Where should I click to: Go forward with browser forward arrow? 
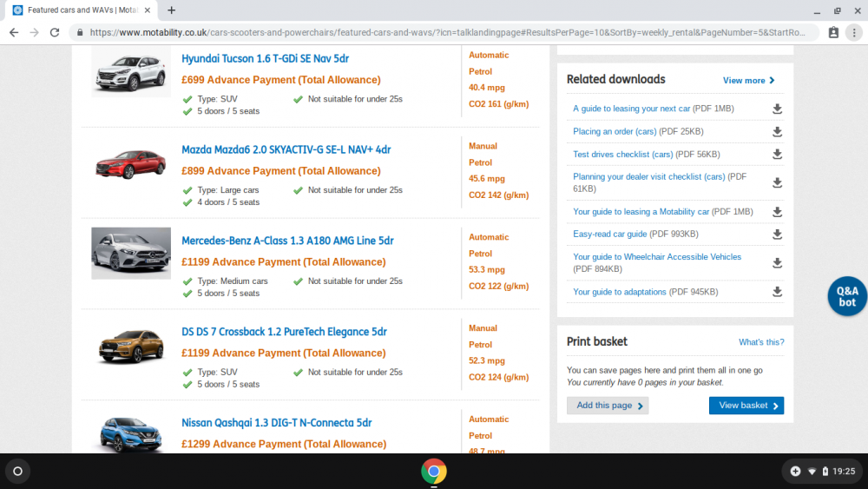tap(35, 33)
